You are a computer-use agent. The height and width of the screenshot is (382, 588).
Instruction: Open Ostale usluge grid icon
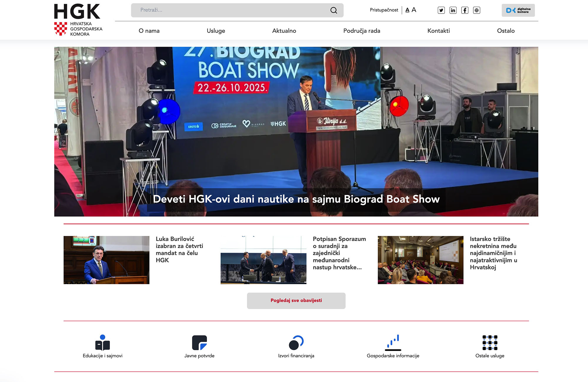tap(490, 343)
